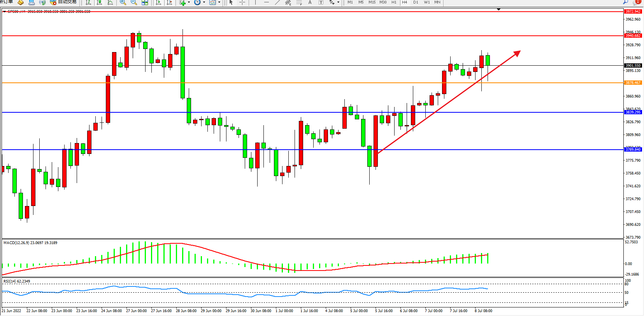
Task: Click the Zoom In magnifier icon
Action: (x=123, y=2)
